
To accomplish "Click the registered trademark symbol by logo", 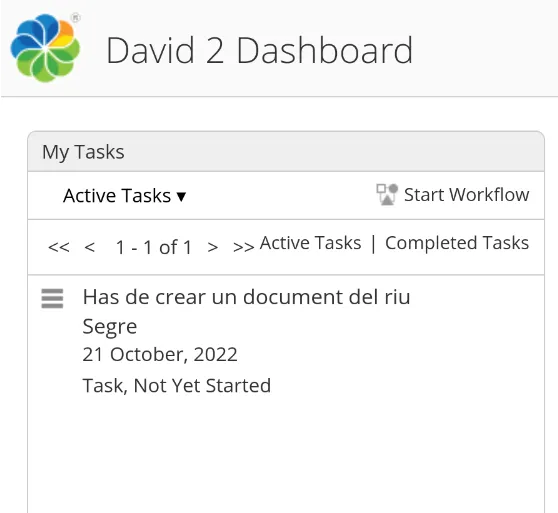I will [x=75, y=18].
